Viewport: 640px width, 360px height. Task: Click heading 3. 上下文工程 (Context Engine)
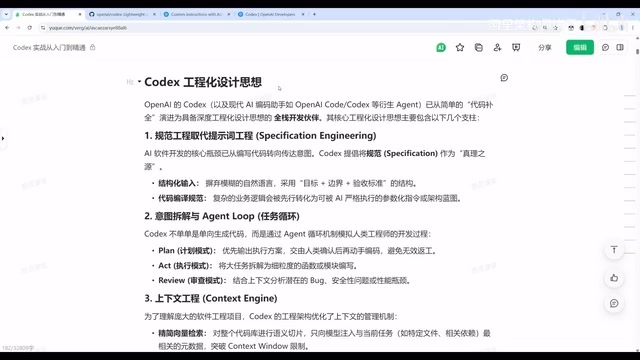(x=211, y=298)
